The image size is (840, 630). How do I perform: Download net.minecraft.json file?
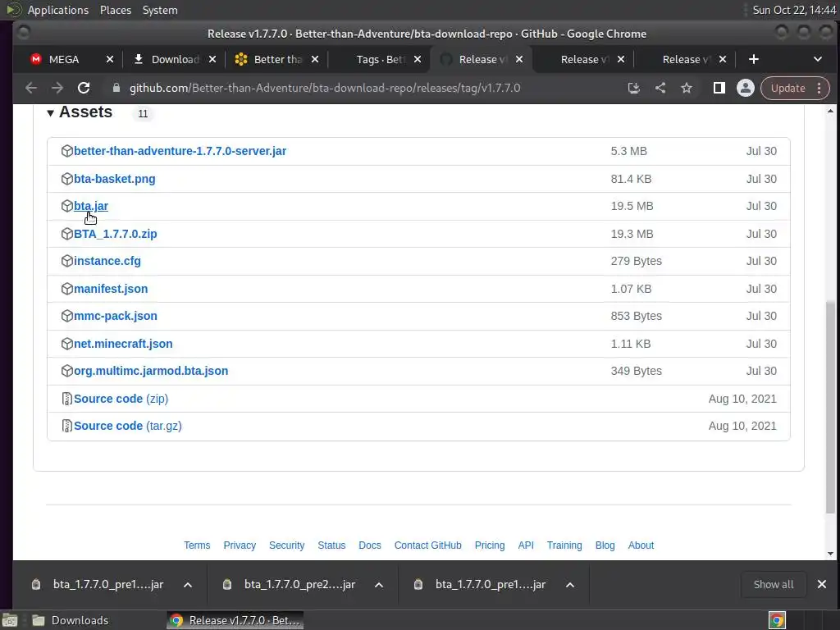point(123,344)
